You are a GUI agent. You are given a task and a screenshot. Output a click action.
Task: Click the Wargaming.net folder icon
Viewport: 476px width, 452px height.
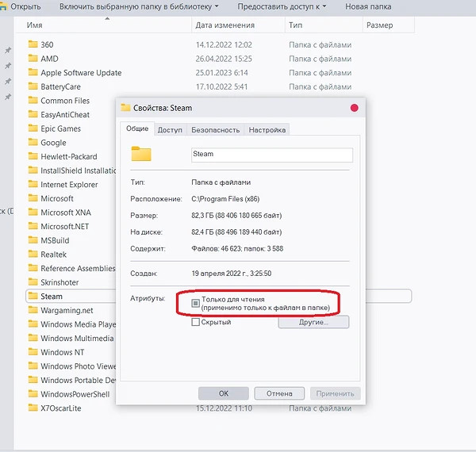(33, 310)
